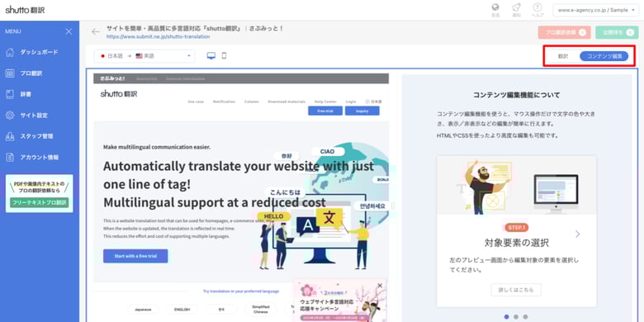
Task: Select the ENGLISH language pill
Action: click(x=182, y=310)
